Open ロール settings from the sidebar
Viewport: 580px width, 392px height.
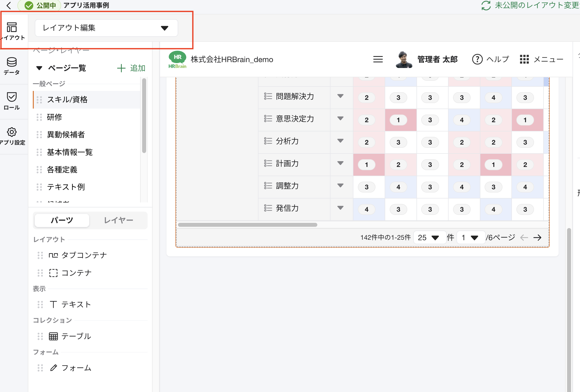(x=12, y=100)
